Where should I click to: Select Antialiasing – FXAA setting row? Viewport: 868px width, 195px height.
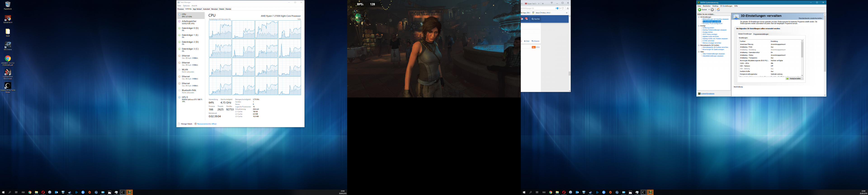pos(770,47)
